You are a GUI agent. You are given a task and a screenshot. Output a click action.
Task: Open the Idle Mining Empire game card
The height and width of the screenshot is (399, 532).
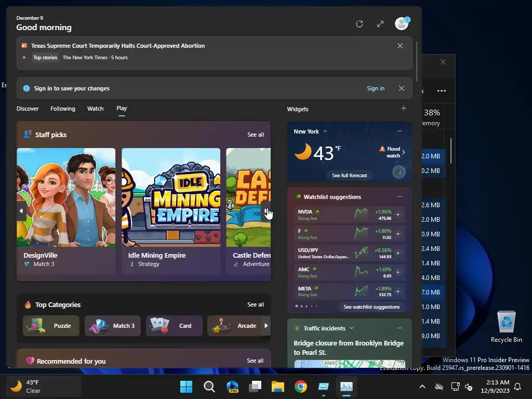[171, 211]
